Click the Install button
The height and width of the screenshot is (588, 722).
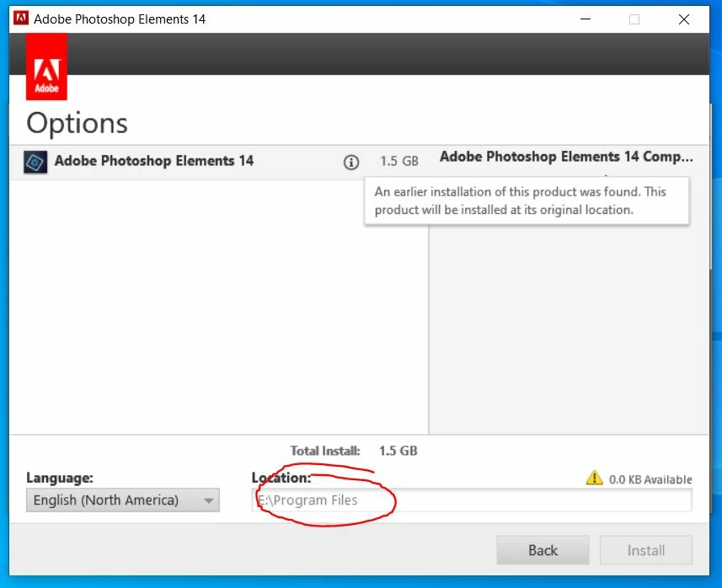646,550
